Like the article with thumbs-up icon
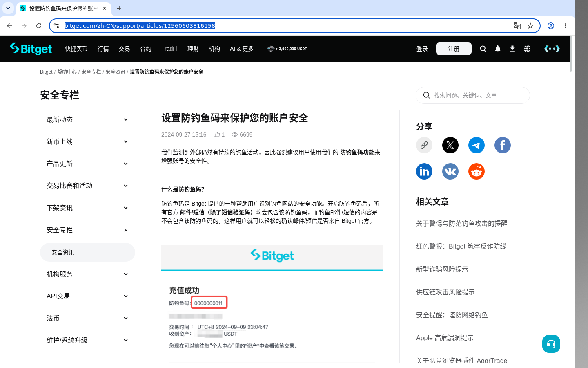The width and height of the screenshot is (588, 368). tap(217, 135)
